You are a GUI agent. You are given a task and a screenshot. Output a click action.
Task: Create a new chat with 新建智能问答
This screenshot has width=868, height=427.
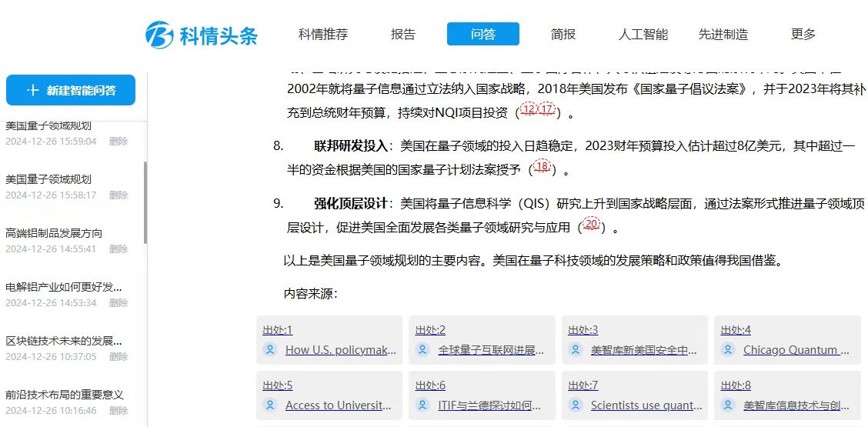point(71,90)
